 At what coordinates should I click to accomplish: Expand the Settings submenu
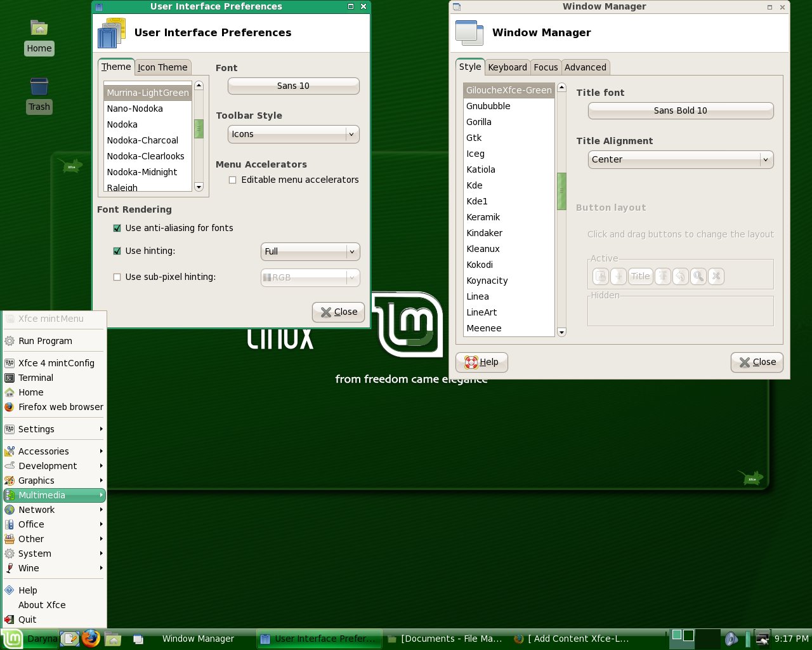[55, 429]
